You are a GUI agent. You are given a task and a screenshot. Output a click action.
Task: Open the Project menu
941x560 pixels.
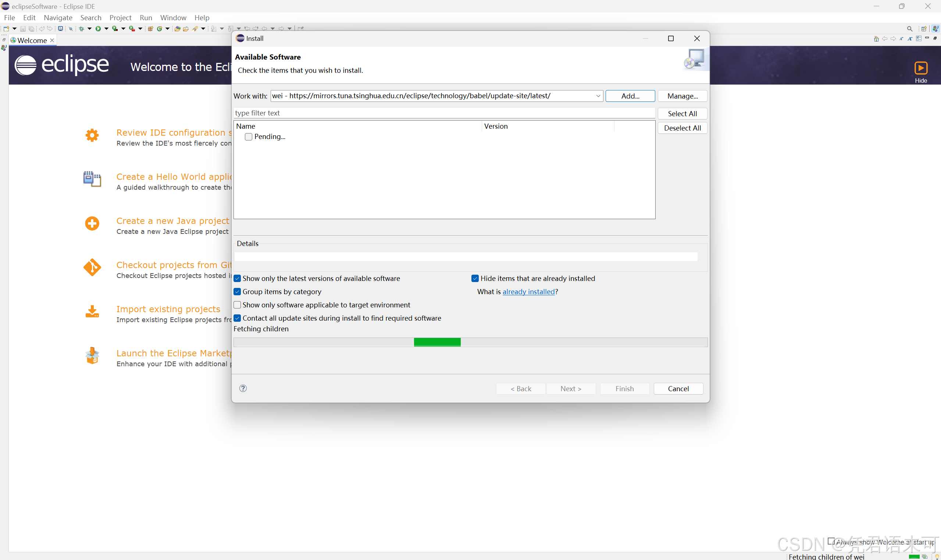tap(120, 18)
